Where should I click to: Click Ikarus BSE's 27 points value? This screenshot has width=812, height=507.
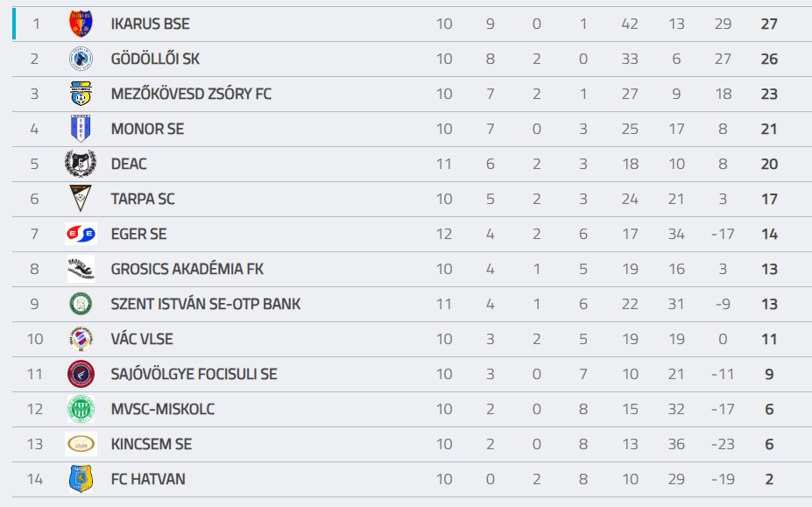[x=769, y=24]
